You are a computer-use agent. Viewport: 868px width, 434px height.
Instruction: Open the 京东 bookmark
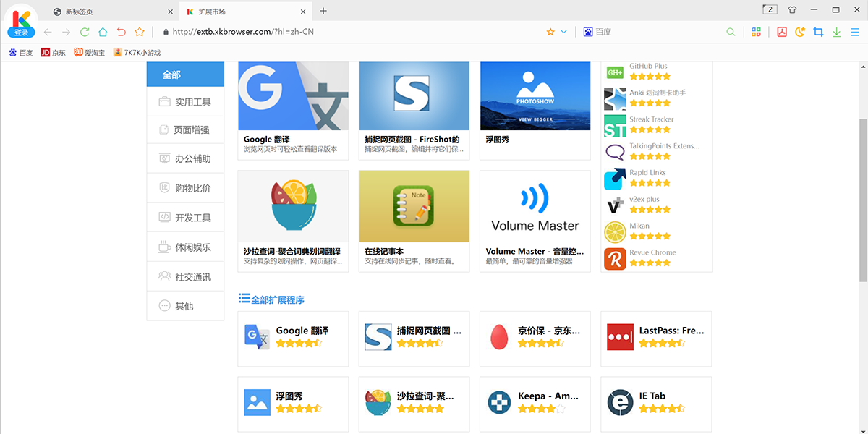[53, 52]
